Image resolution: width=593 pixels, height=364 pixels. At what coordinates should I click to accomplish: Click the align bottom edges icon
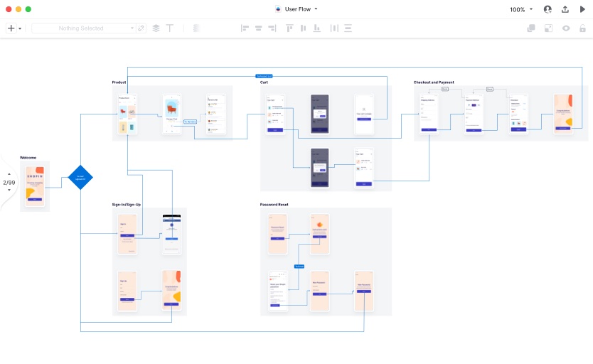click(x=316, y=28)
